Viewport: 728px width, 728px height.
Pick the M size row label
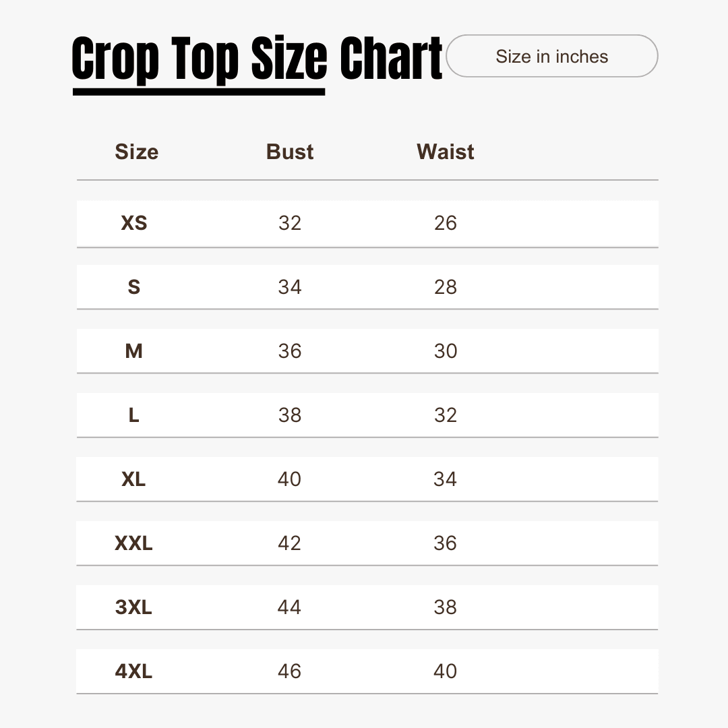click(x=134, y=351)
